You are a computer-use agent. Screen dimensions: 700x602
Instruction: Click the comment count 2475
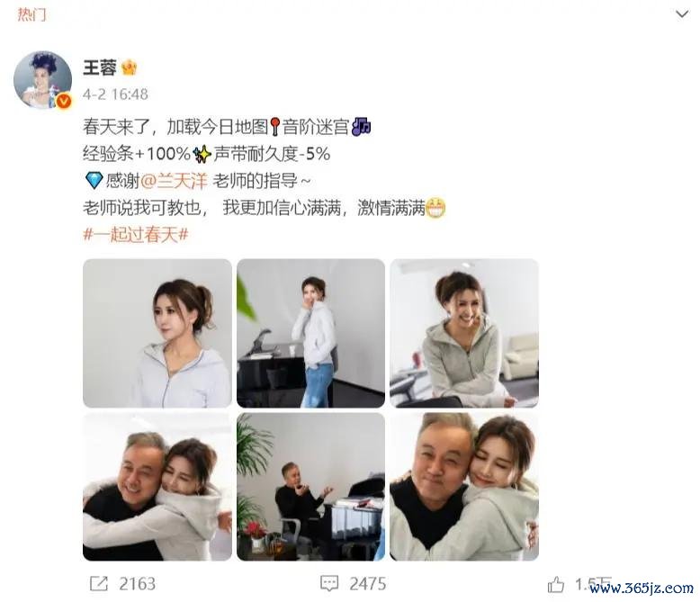pyautogui.click(x=367, y=584)
